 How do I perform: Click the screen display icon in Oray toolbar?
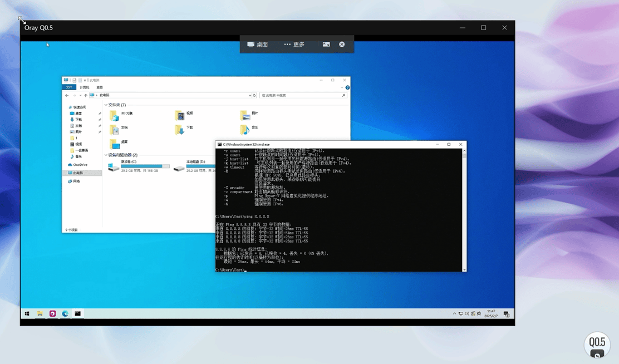[326, 44]
